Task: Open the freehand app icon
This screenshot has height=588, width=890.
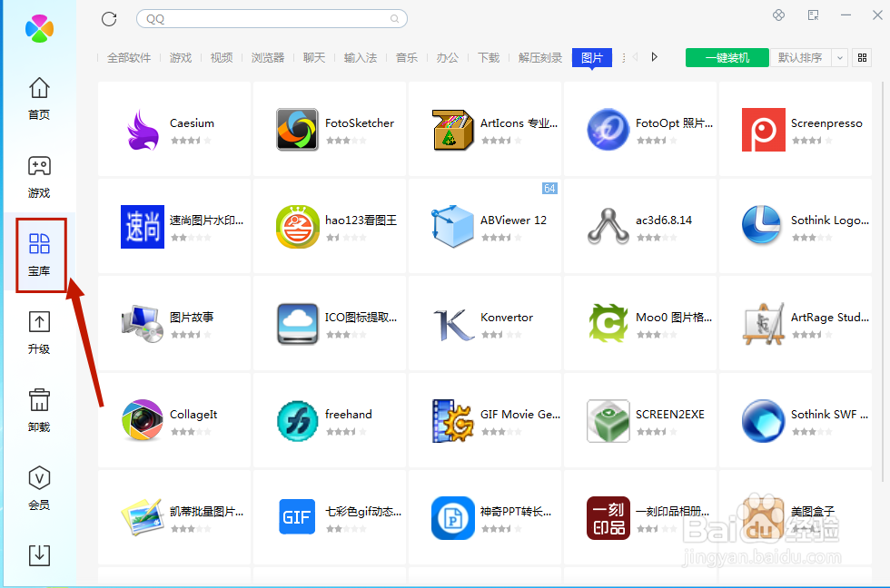Action: pos(297,421)
